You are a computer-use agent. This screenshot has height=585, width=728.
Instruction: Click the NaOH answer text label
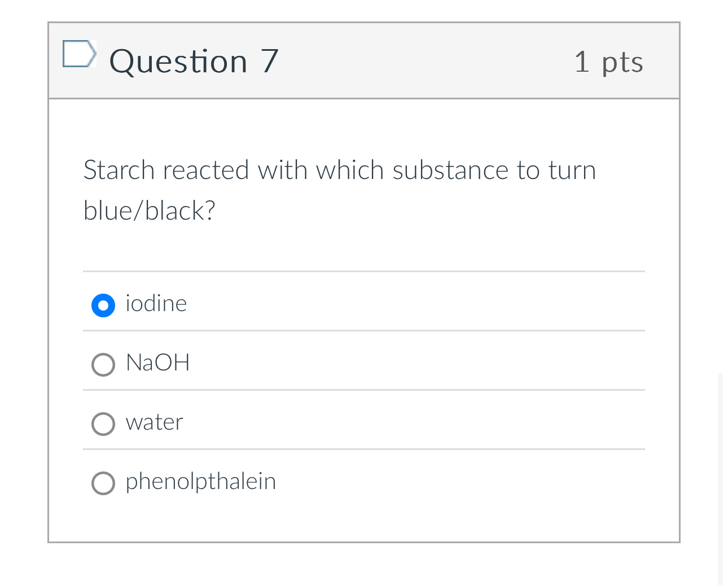click(157, 364)
